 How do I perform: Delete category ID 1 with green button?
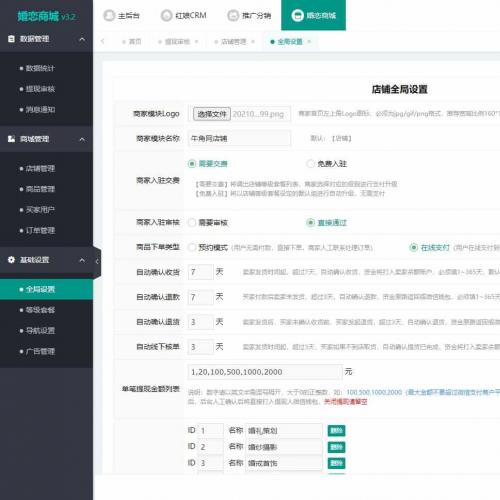coord(337,431)
